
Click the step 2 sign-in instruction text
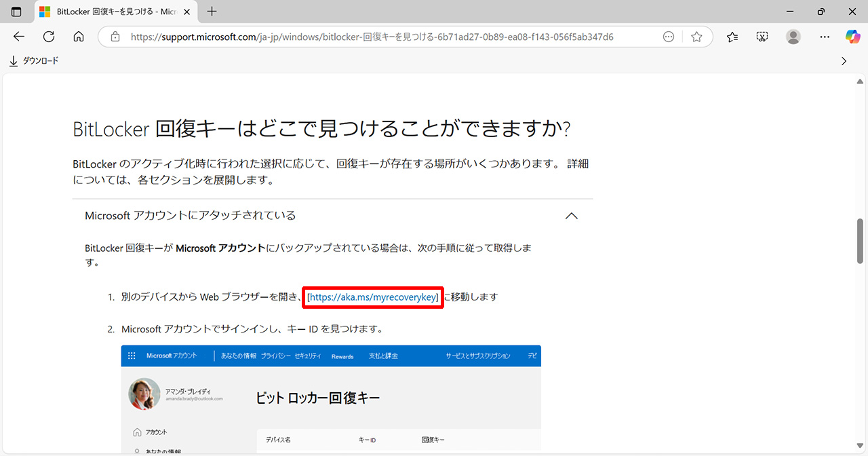tap(252, 329)
